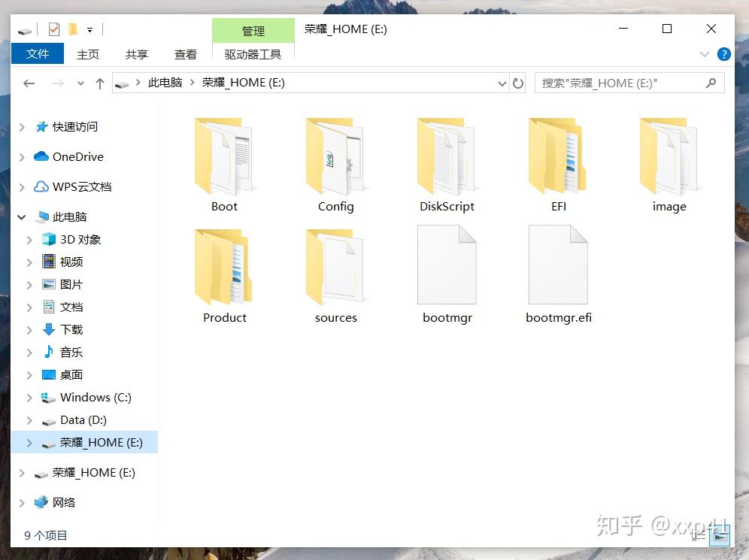Click the search box for 荣耀_HOME (E:)
Image resolution: width=749 pixels, height=560 pixels.
coord(620,83)
